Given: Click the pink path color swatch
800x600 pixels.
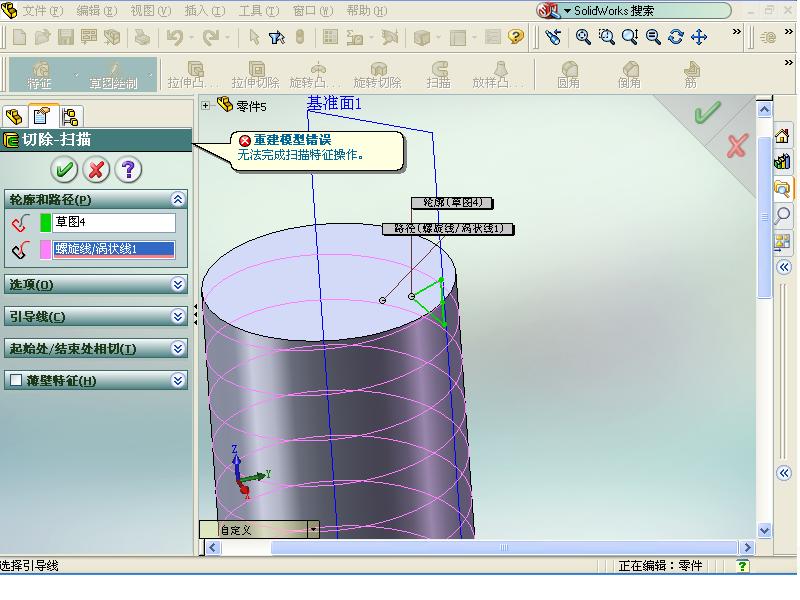Looking at the screenshot, I should point(45,249).
